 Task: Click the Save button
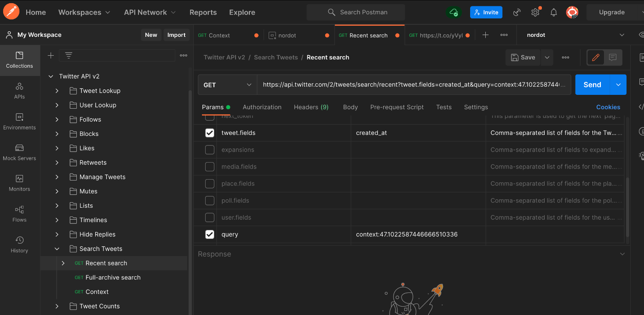[523, 58]
